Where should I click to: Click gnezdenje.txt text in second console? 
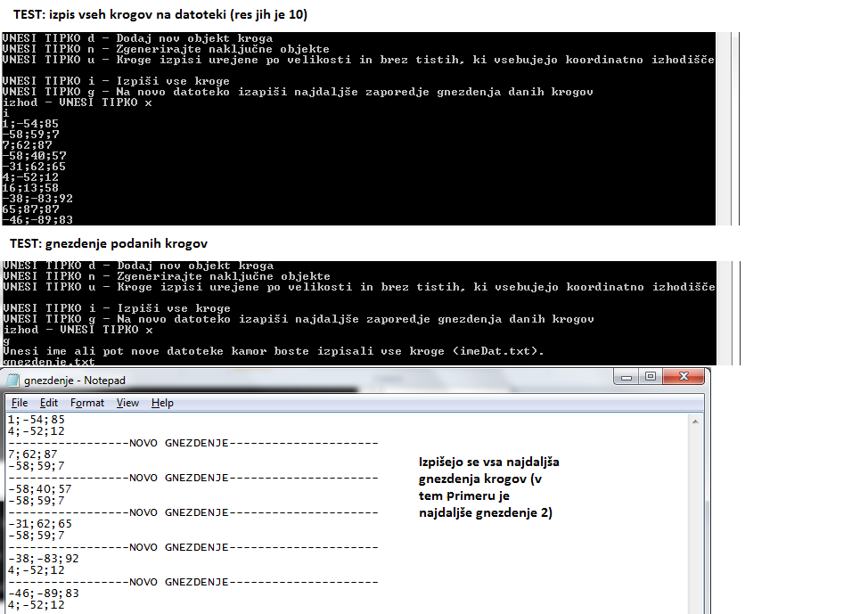pyautogui.click(x=49, y=363)
